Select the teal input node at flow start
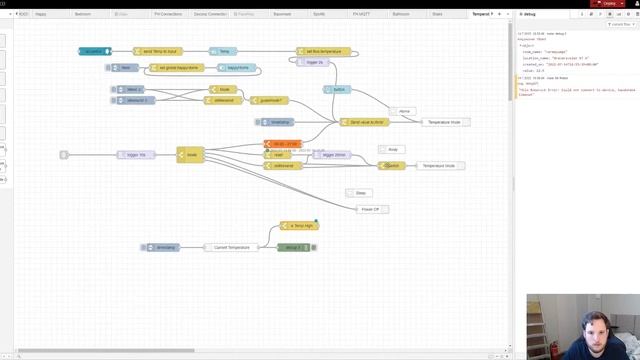The width and height of the screenshot is (640, 360). [x=95, y=51]
